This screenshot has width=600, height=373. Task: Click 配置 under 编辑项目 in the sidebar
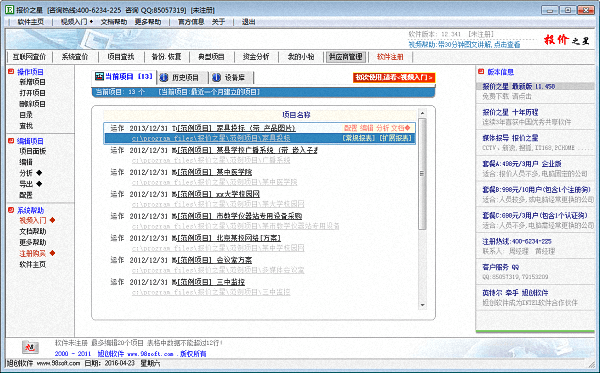tap(26, 195)
